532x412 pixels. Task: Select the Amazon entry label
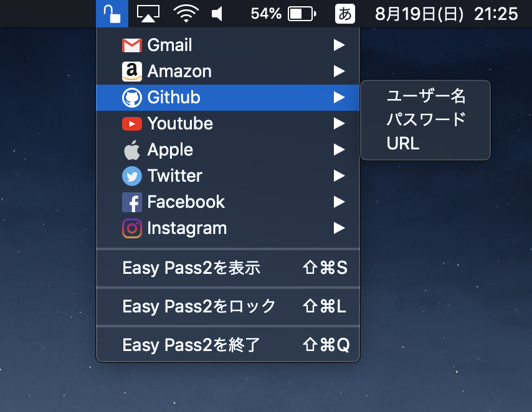point(179,71)
